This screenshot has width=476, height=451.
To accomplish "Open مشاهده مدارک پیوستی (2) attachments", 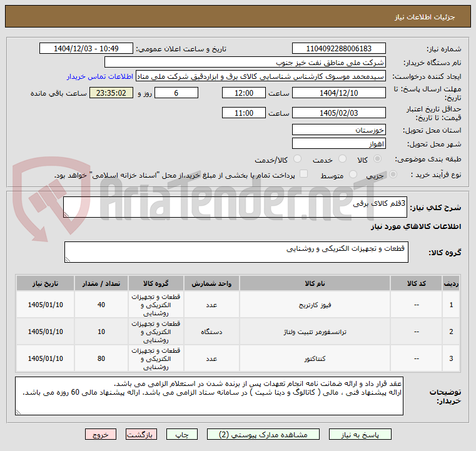I will pyautogui.click(x=263, y=434).
